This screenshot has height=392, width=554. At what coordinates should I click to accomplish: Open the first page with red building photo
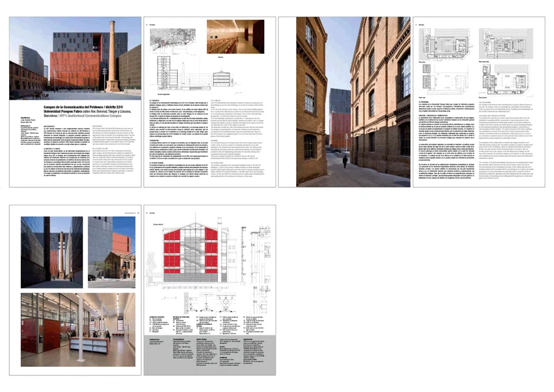[x=75, y=102]
